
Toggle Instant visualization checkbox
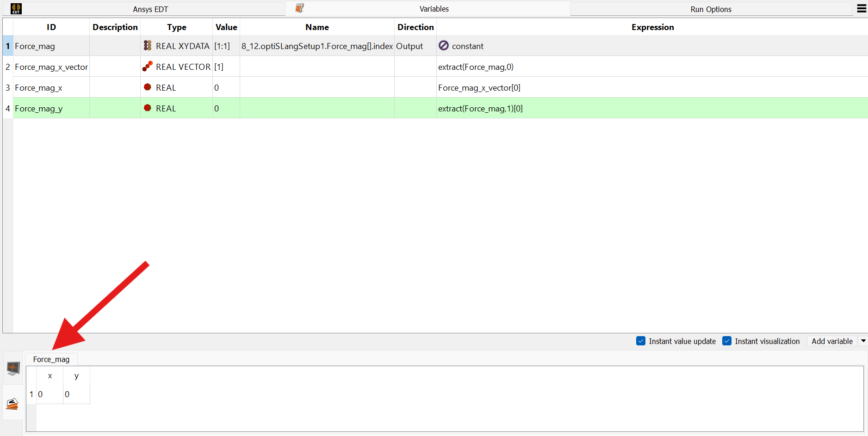[x=727, y=341]
